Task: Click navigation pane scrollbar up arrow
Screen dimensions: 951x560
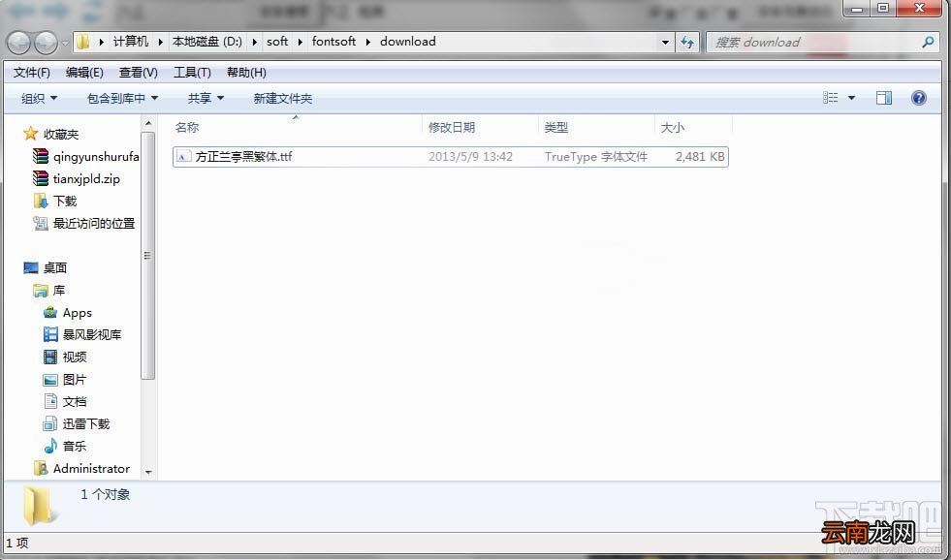Action: (x=148, y=124)
